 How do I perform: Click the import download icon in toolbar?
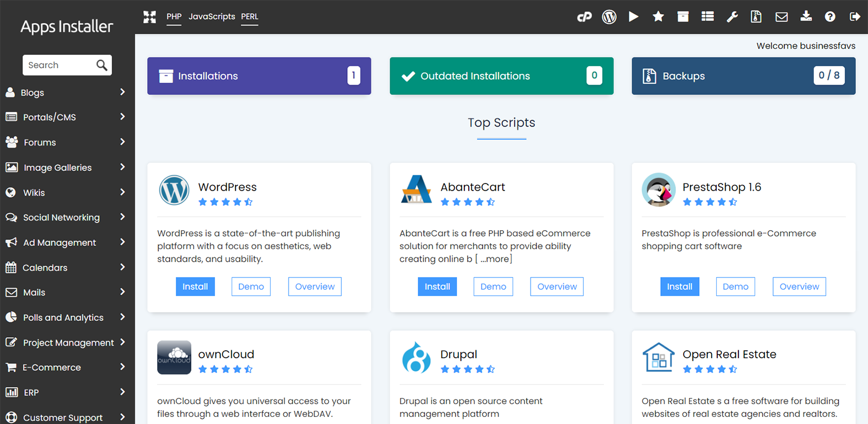806,17
